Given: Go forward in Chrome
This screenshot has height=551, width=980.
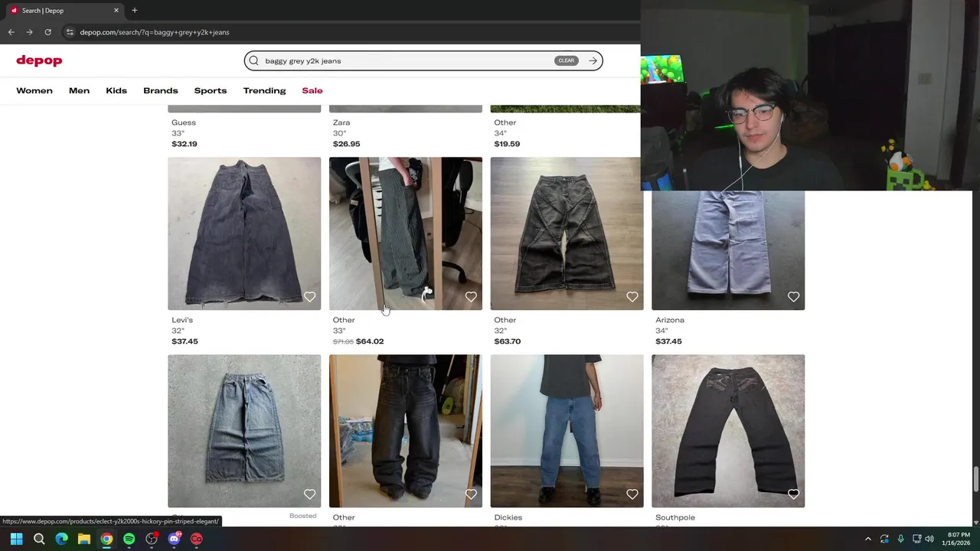Looking at the screenshot, I should (29, 32).
